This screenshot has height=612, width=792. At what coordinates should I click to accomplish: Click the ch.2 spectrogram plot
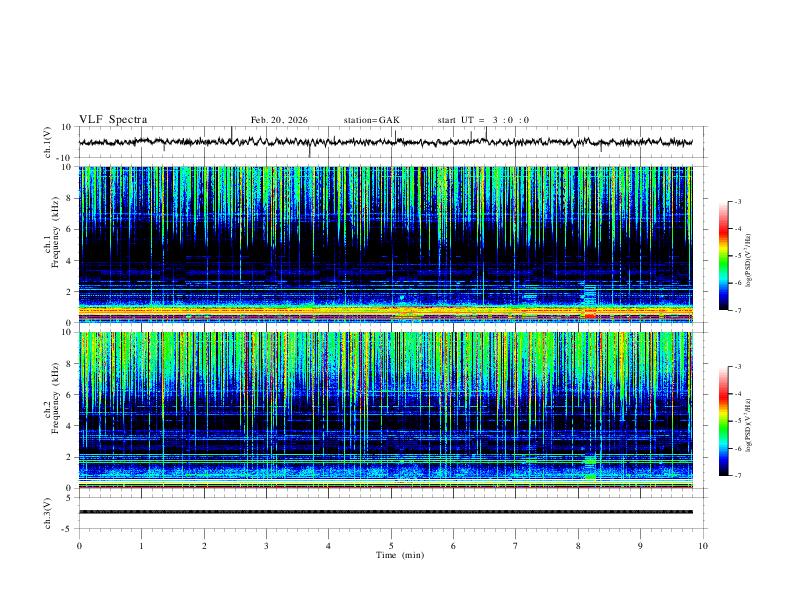click(x=385, y=410)
